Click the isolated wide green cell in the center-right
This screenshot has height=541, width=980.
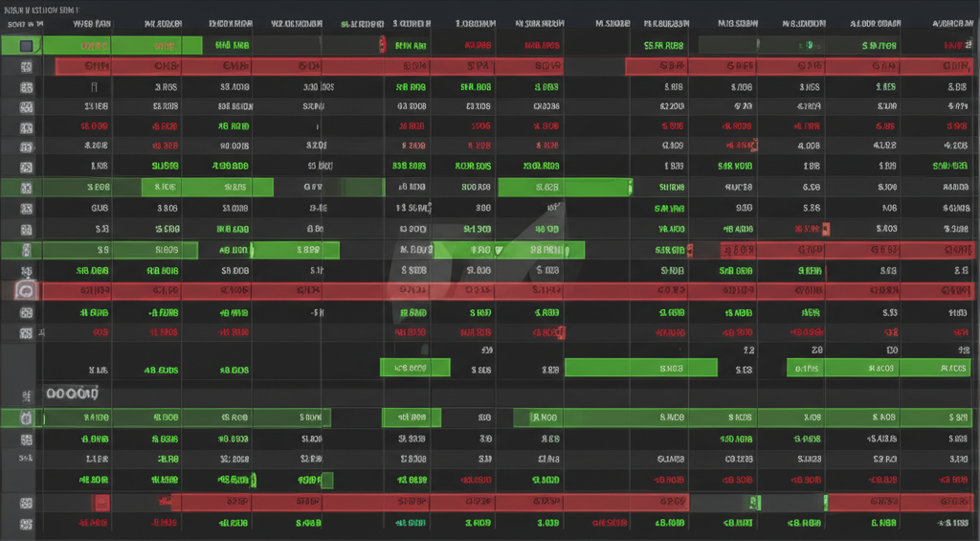tap(640, 367)
